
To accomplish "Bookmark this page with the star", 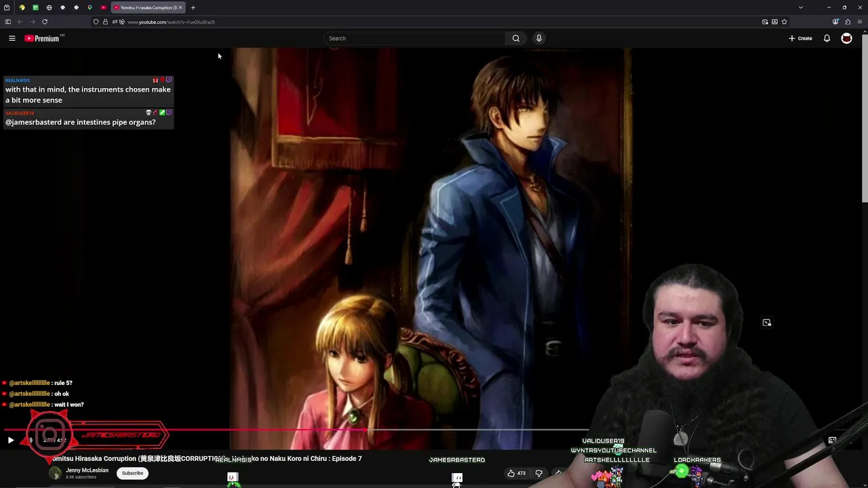I will (785, 22).
